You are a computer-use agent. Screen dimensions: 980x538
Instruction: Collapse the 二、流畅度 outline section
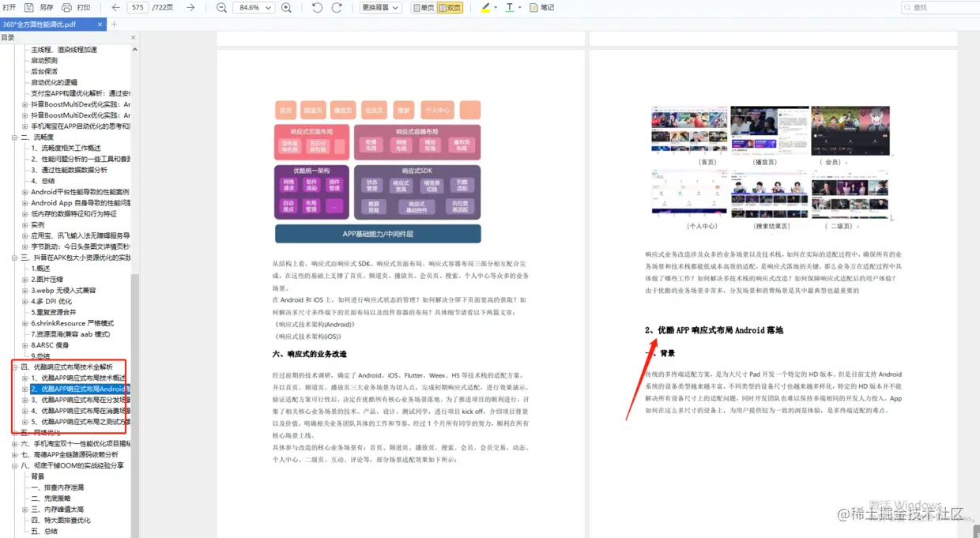coord(14,137)
